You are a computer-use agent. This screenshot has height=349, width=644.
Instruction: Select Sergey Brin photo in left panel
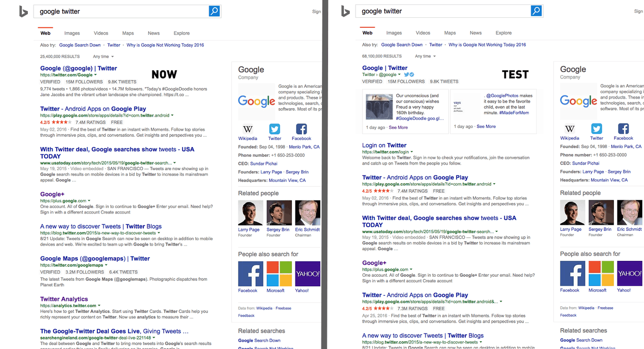(x=279, y=213)
